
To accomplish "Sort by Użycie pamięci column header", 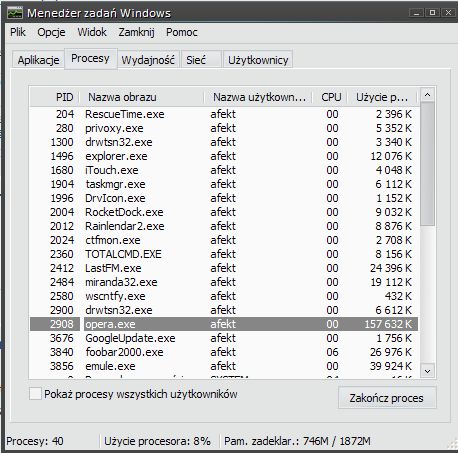I will point(382,97).
